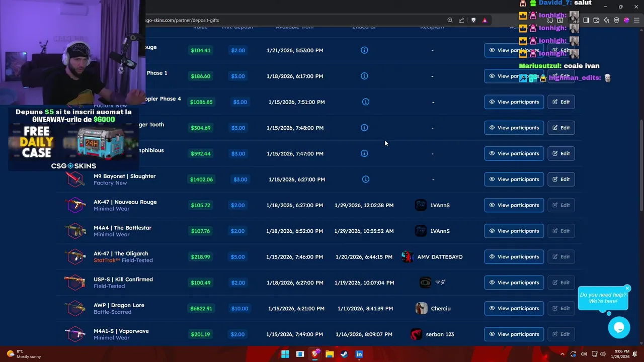644x362 pixels.
Task: View participants for AK-47 The Oligarch
Action: tap(514, 257)
